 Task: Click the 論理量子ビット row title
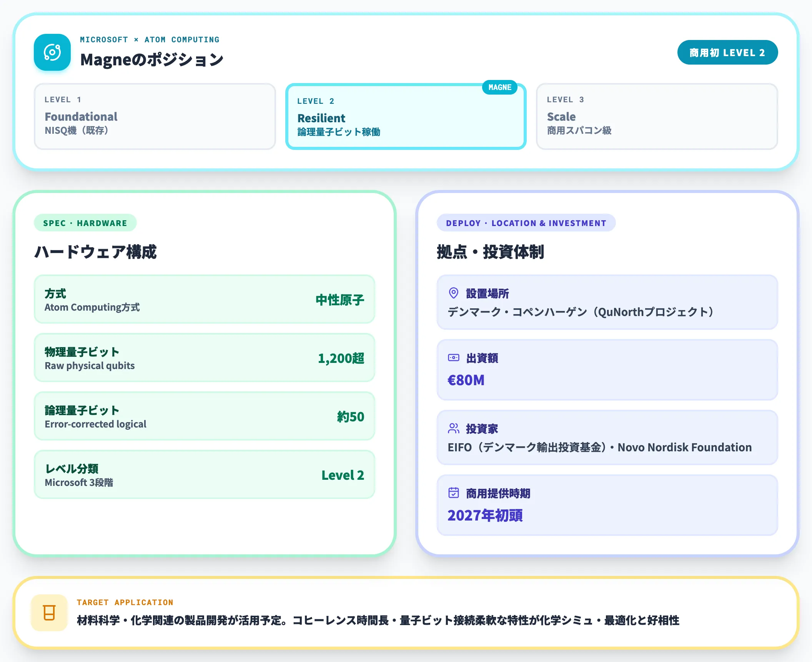[82, 410]
